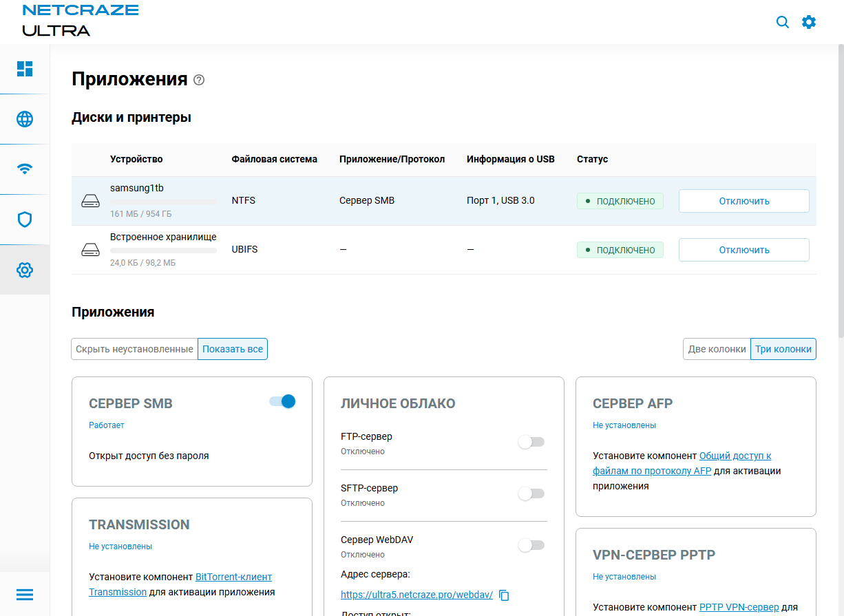Screen dimensions: 844x616
Task: Expand the sidebar hamburger menu
Action: (x=25, y=595)
